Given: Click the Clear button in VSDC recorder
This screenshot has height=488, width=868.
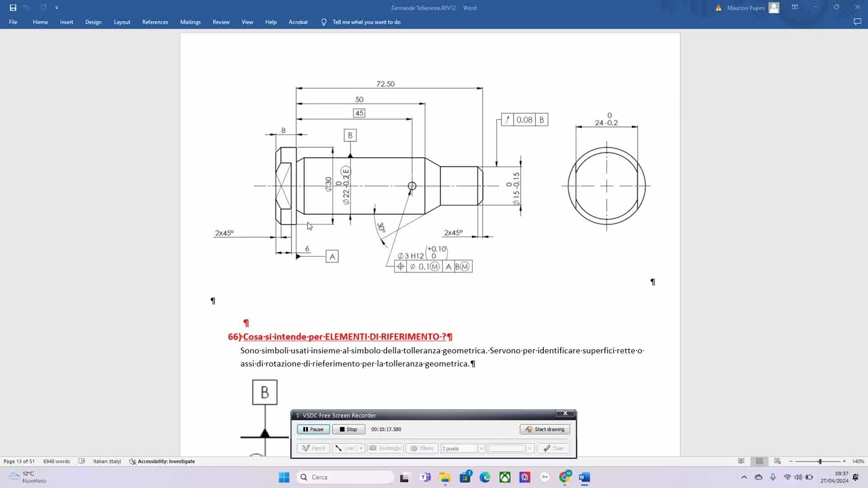Looking at the screenshot, I should [x=553, y=448].
